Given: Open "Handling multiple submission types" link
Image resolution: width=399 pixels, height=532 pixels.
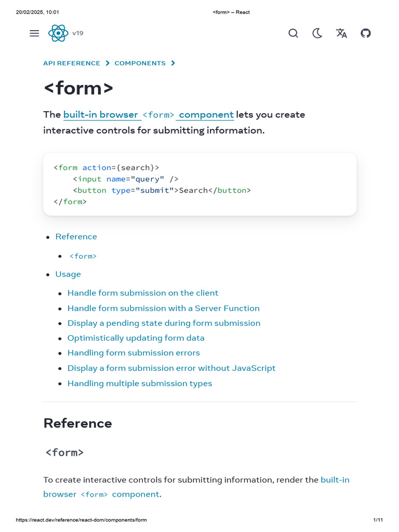Looking at the screenshot, I should [140, 383].
